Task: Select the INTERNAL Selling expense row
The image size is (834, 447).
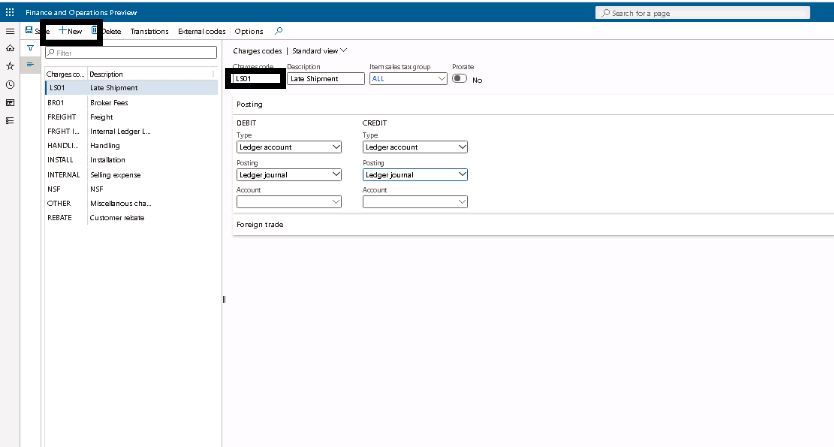Action: tap(131, 175)
